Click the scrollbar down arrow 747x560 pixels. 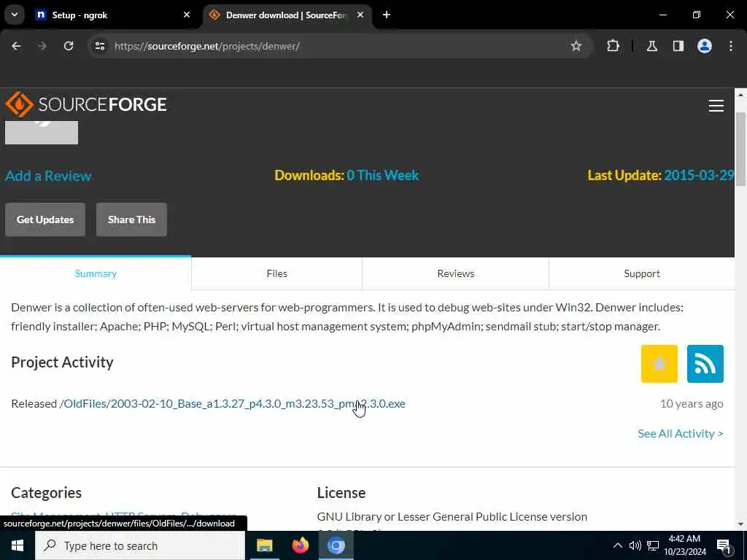point(741,524)
